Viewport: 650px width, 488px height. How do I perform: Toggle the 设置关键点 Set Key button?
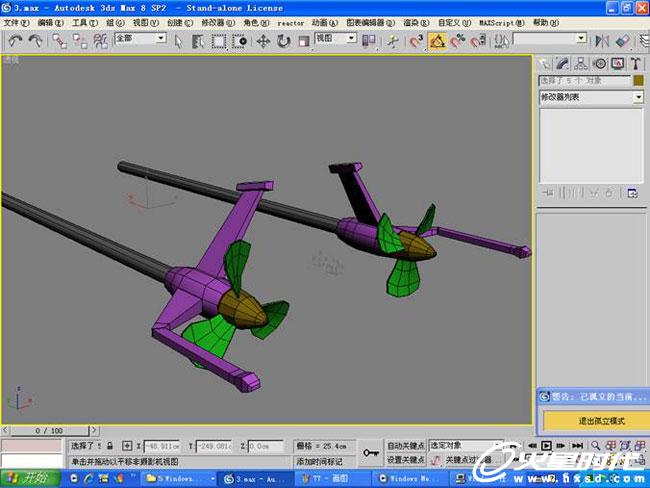[x=405, y=459]
